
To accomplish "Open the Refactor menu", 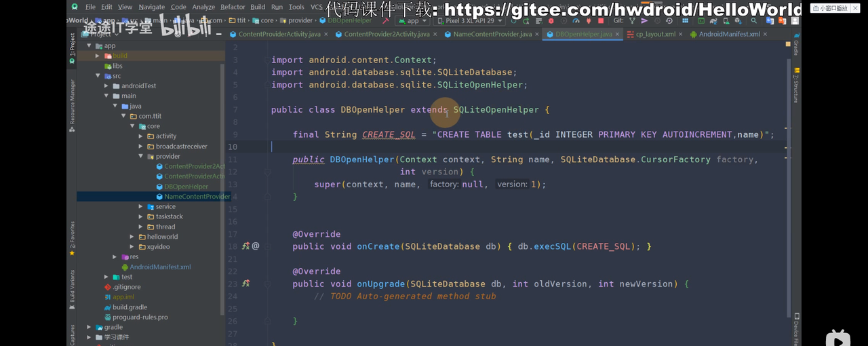I will [233, 7].
